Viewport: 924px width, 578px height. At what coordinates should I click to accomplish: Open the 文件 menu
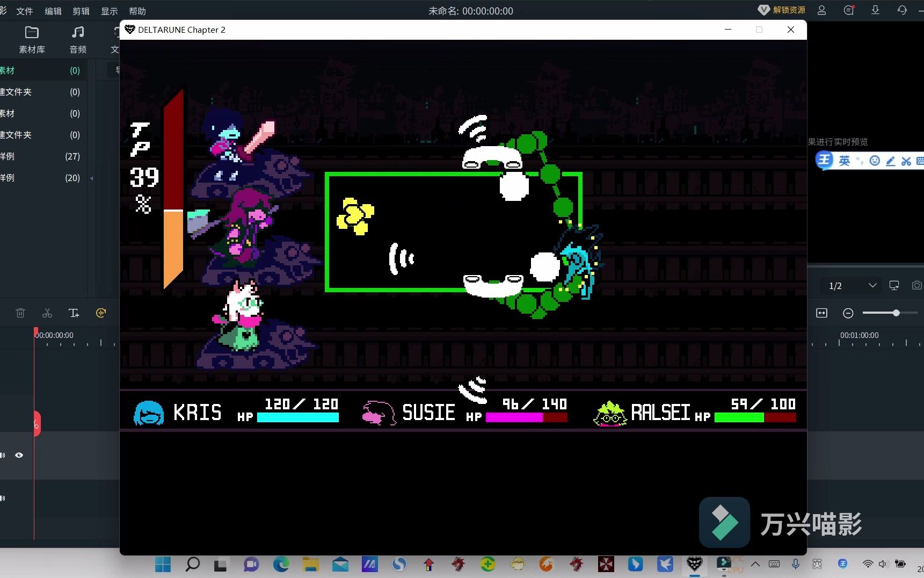coord(25,11)
